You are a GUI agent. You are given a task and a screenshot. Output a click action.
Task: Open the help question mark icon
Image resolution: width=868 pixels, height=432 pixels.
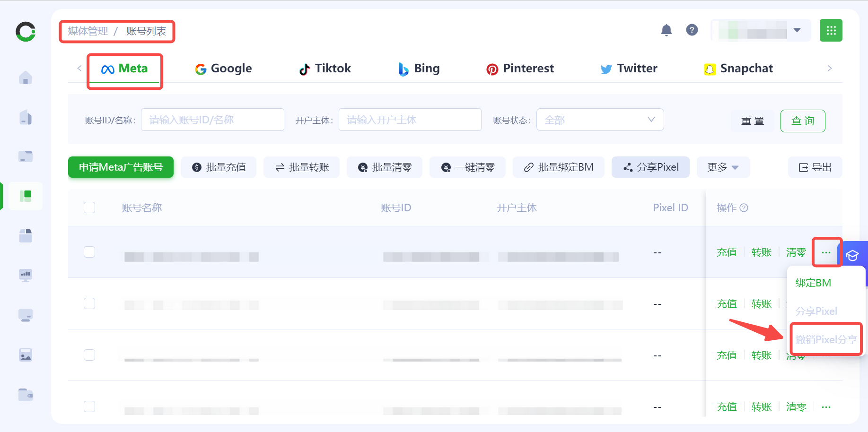point(692,30)
